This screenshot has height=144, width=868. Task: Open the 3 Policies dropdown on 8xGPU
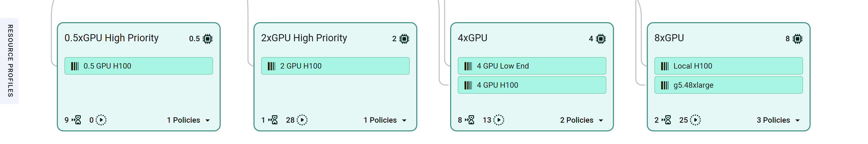pyautogui.click(x=778, y=121)
